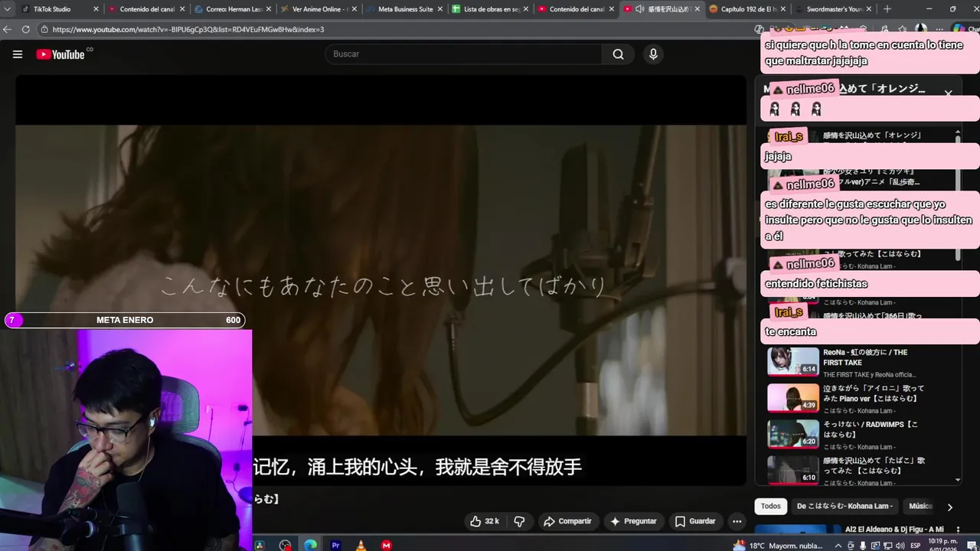
Task: Open the Compartir share dialog
Action: click(567, 521)
